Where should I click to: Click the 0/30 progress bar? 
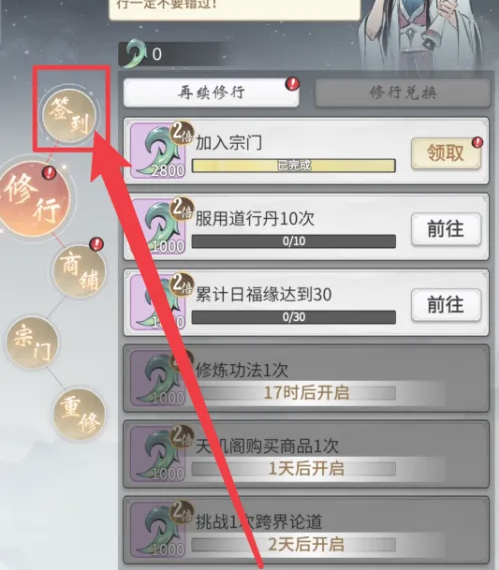294,317
